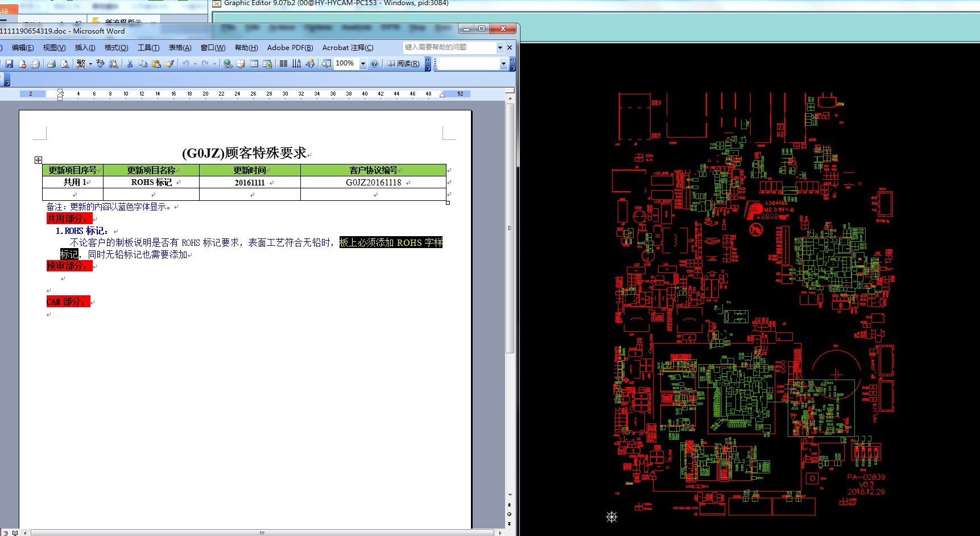
Task: Click the Redo arrow icon
Action: coord(205,64)
